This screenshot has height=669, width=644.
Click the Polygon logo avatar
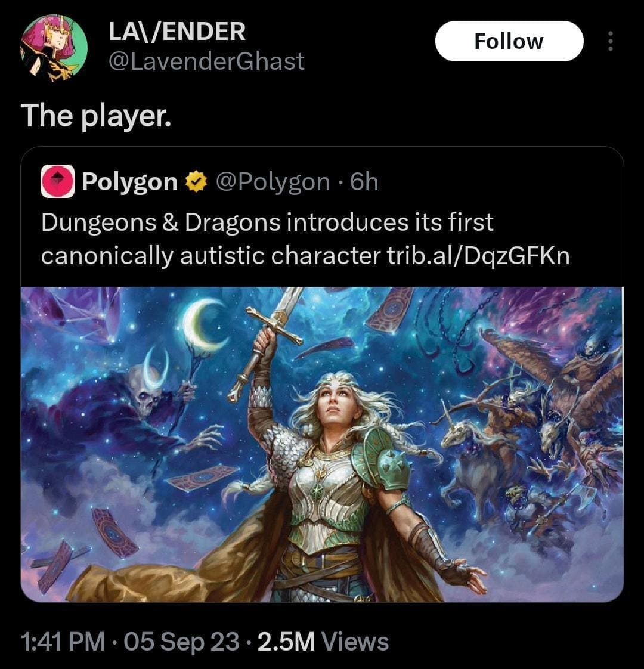pos(58,181)
